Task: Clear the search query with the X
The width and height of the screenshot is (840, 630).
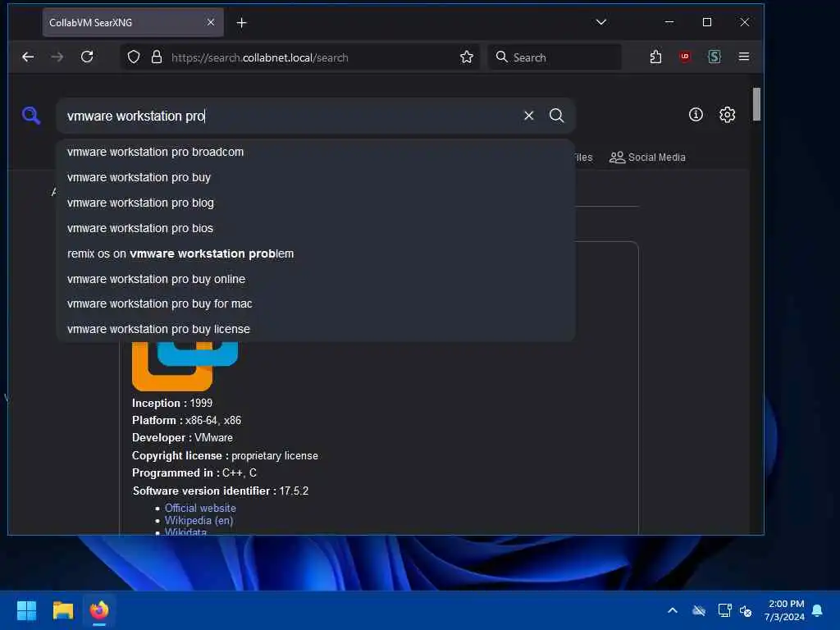Action: [528, 116]
